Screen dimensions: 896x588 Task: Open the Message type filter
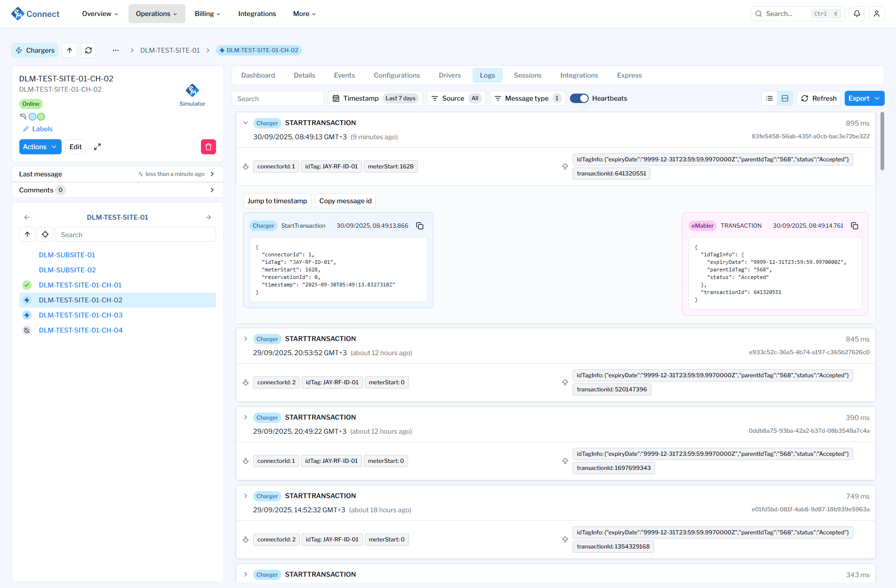[x=527, y=98]
